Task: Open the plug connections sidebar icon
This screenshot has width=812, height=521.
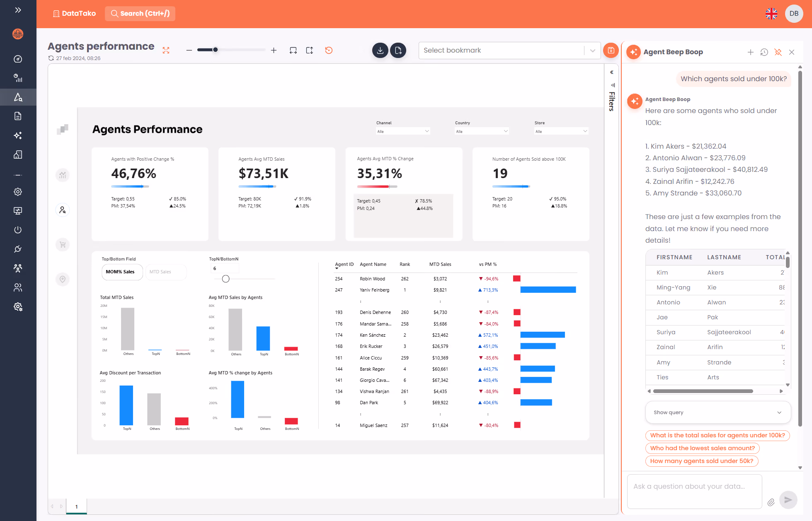Action: (18, 249)
